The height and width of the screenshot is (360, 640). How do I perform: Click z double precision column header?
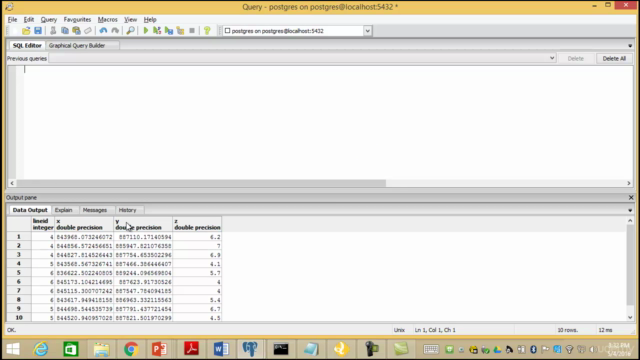[x=197, y=224]
